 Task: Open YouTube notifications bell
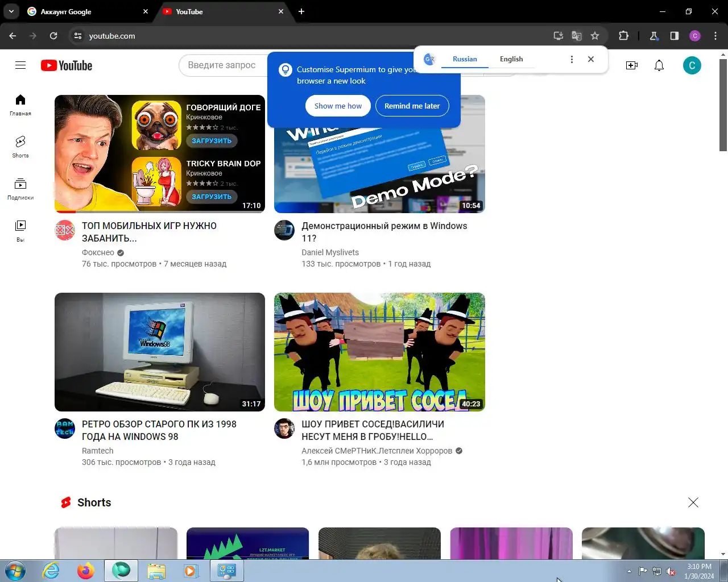coord(659,65)
